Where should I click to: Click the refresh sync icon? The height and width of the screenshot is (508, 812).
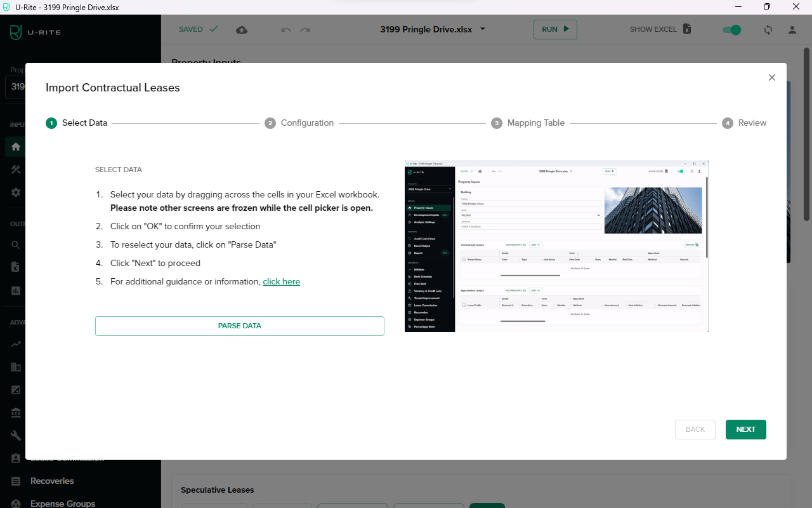pos(768,30)
